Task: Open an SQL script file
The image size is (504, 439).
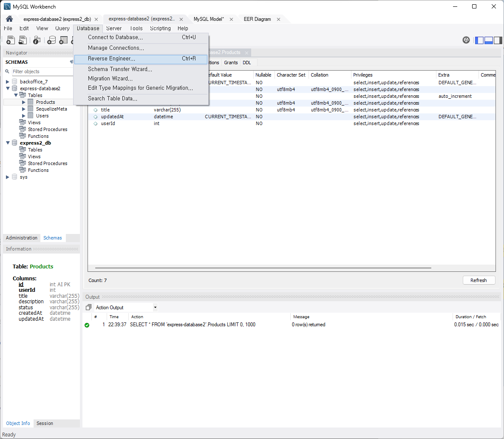Action: point(23,40)
